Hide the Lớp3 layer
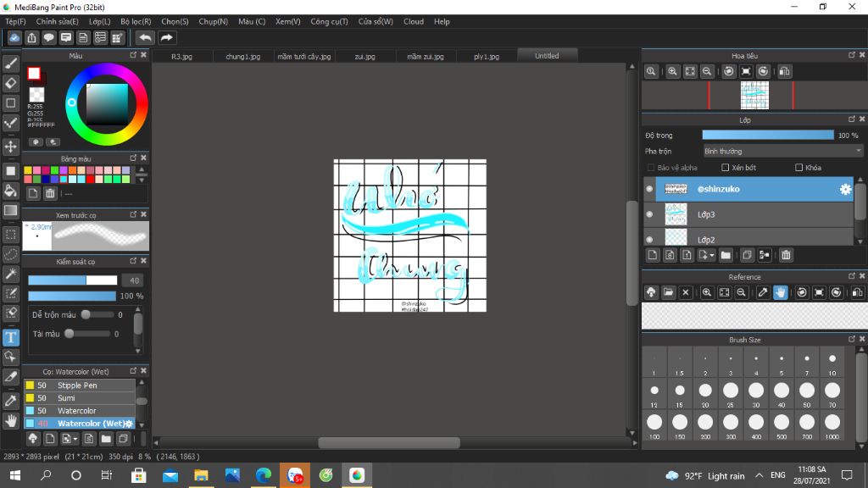This screenshot has height=488, width=868. pos(649,214)
